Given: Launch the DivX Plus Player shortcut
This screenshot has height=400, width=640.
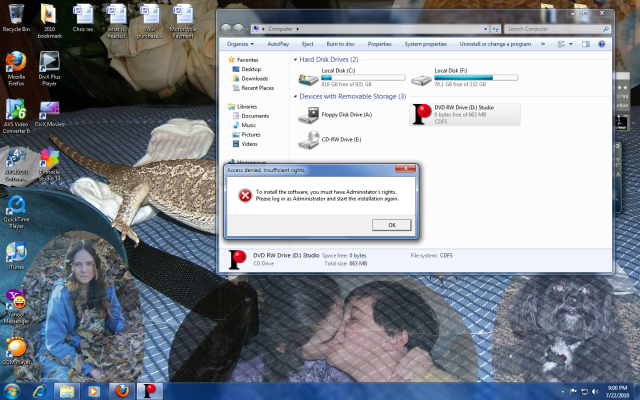Looking at the screenshot, I should pos(49,68).
